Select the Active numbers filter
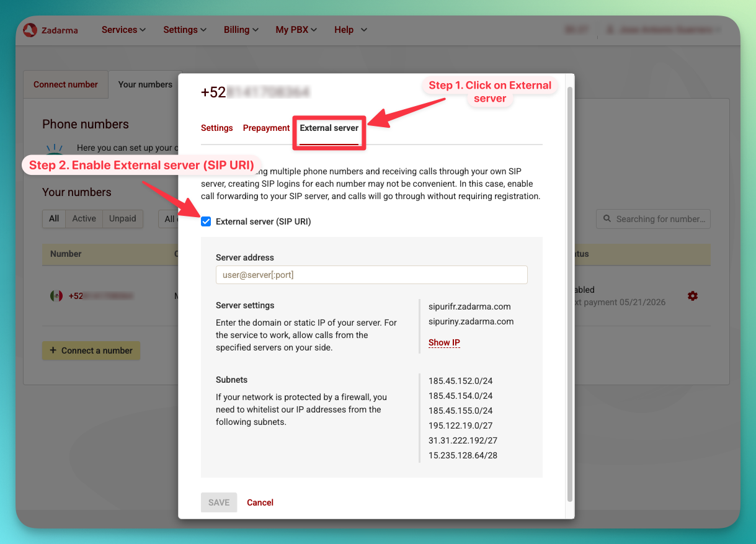 coord(84,218)
